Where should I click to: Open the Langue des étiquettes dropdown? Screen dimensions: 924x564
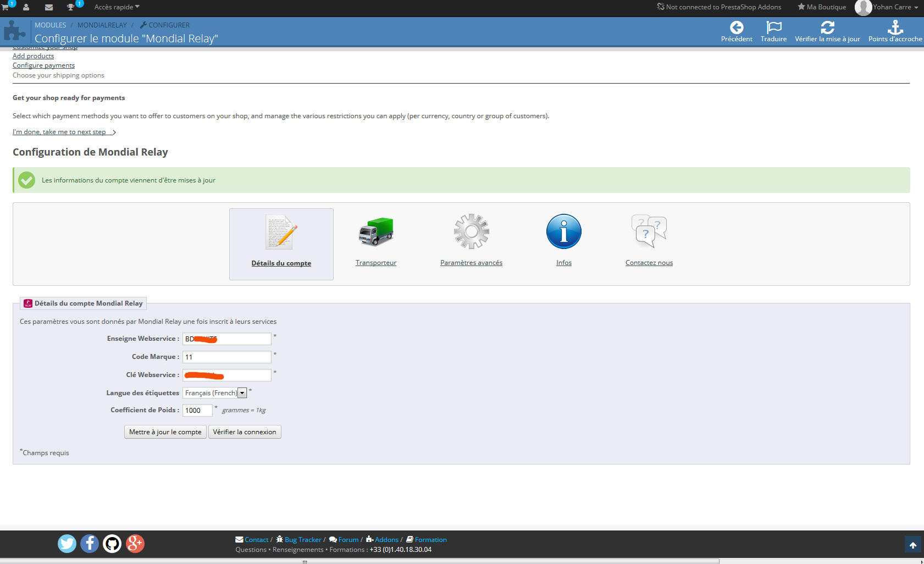[x=214, y=392]
